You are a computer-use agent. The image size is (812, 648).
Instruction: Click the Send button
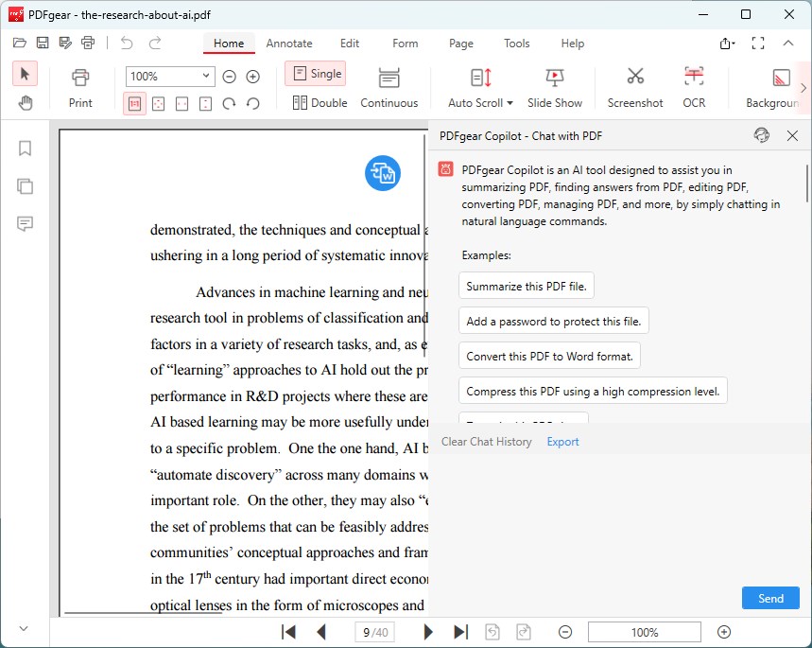tap(770, 598)
